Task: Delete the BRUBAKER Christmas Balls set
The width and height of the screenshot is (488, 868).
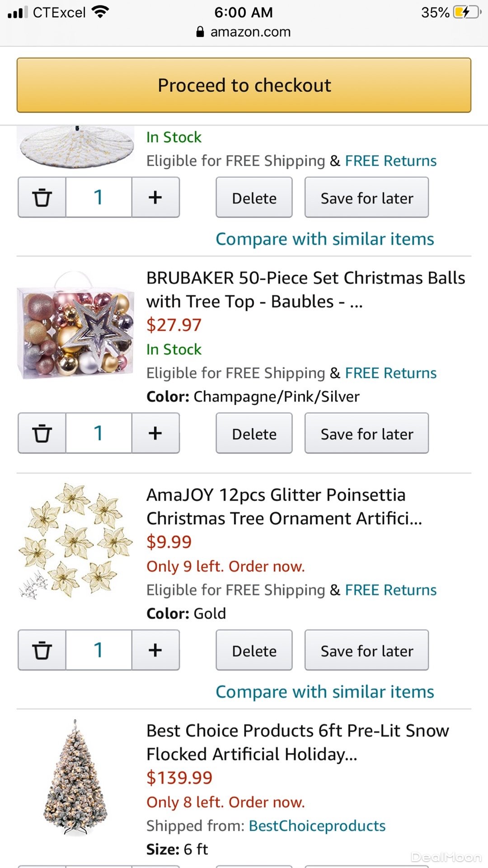Action: coord(254,434)
